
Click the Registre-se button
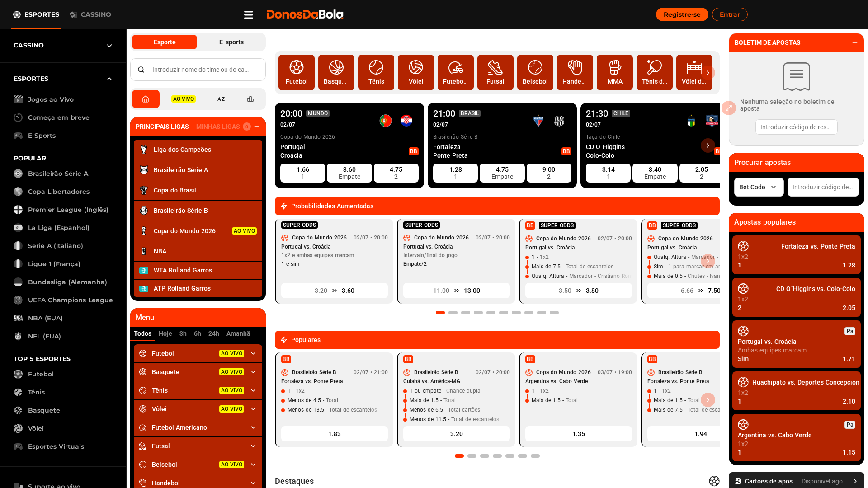tap(682, 14)
